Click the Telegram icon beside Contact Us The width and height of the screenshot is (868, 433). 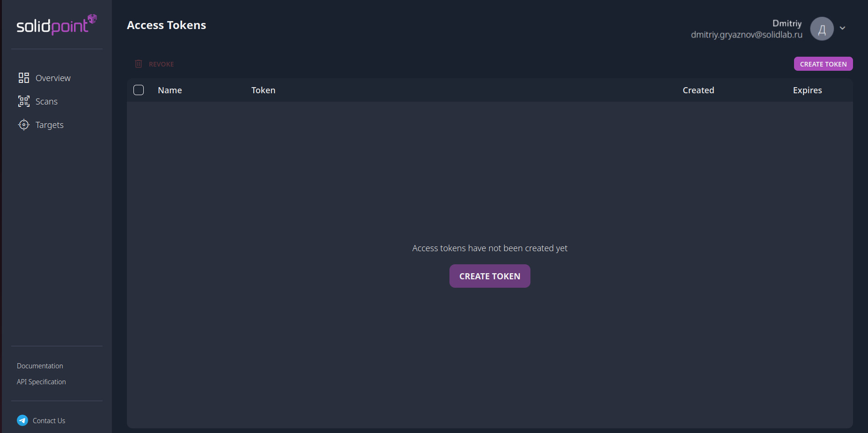point(22,420)
